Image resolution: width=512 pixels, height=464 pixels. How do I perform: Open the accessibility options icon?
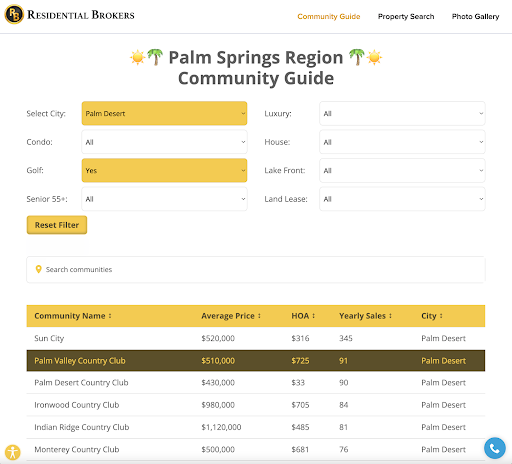click(x=13, y=452)
